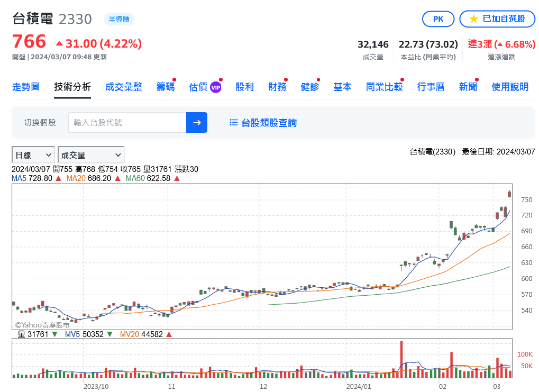The width and height of the screenshot is (539, 392).
Task: Click the 766 current price
Action: click(29, 42)
